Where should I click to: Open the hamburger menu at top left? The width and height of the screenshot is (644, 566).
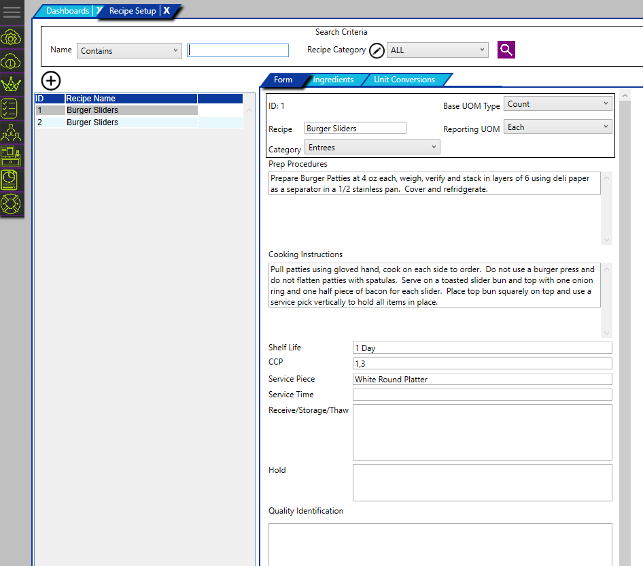pos(12,12)
